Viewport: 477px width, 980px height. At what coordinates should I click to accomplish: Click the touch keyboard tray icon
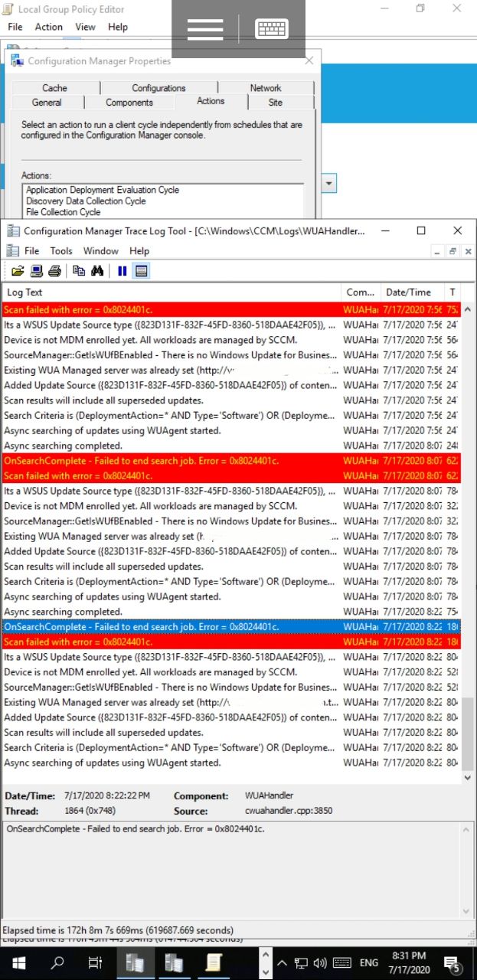click(x=341, y=963)
